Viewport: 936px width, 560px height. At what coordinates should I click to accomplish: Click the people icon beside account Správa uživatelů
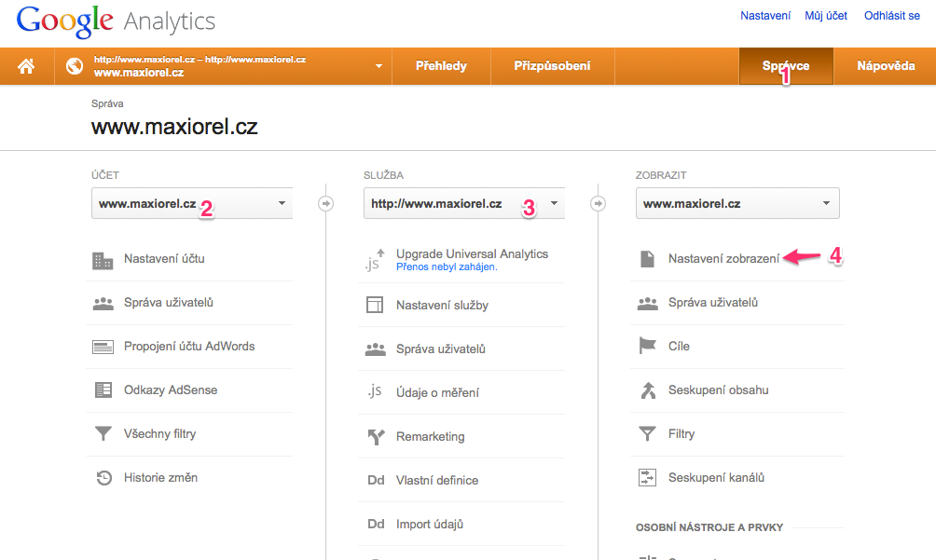(x=103, y=304)
